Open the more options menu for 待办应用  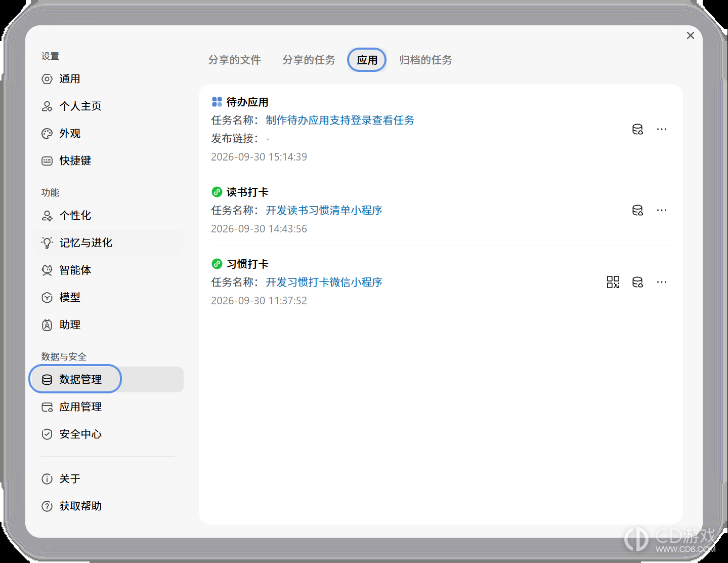(662, 129)
